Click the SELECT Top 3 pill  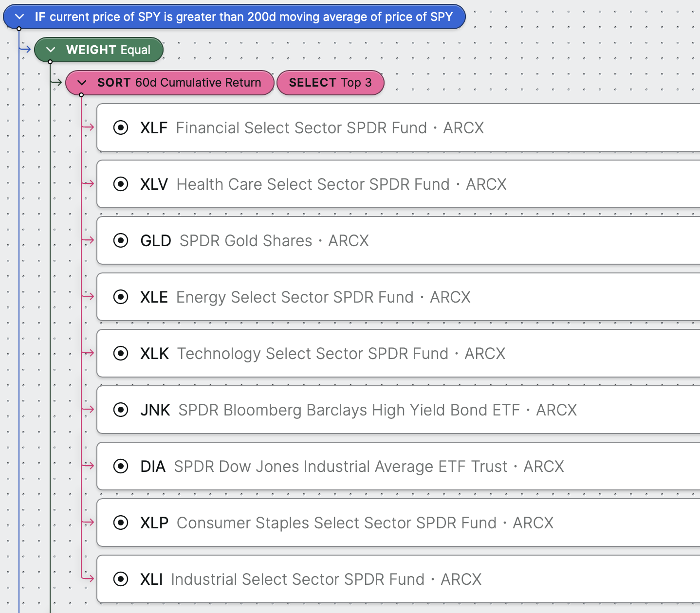click(331, 83)
